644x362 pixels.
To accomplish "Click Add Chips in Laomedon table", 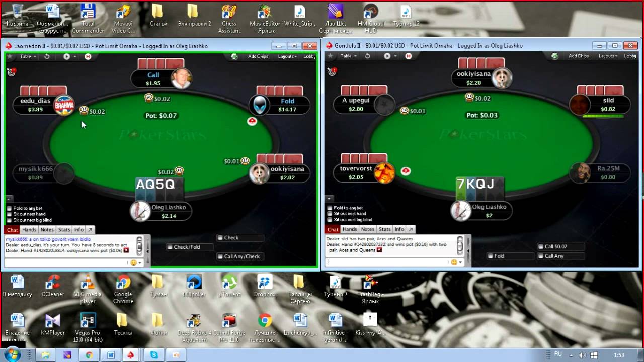I will point(258,57).
